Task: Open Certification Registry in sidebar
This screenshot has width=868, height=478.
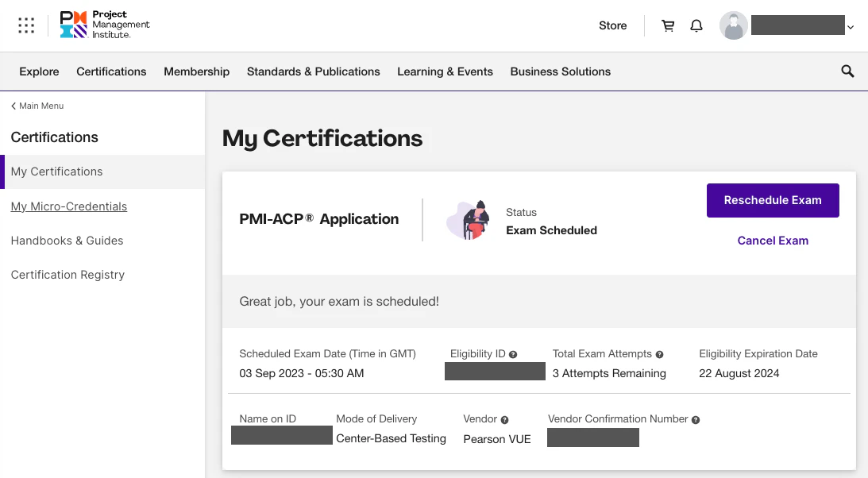Action: pyautogui.click(x=68, y=275)
